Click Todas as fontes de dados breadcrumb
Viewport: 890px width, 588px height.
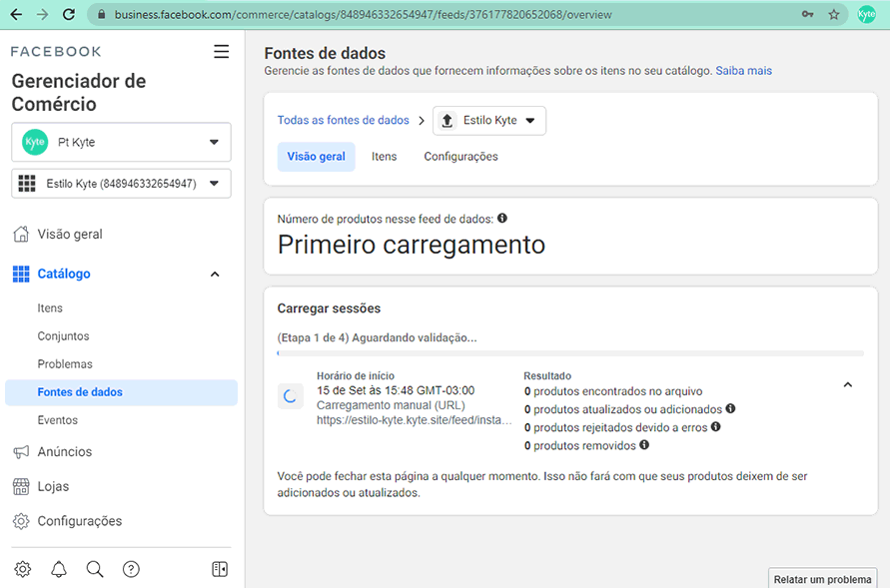coord(343,120)
